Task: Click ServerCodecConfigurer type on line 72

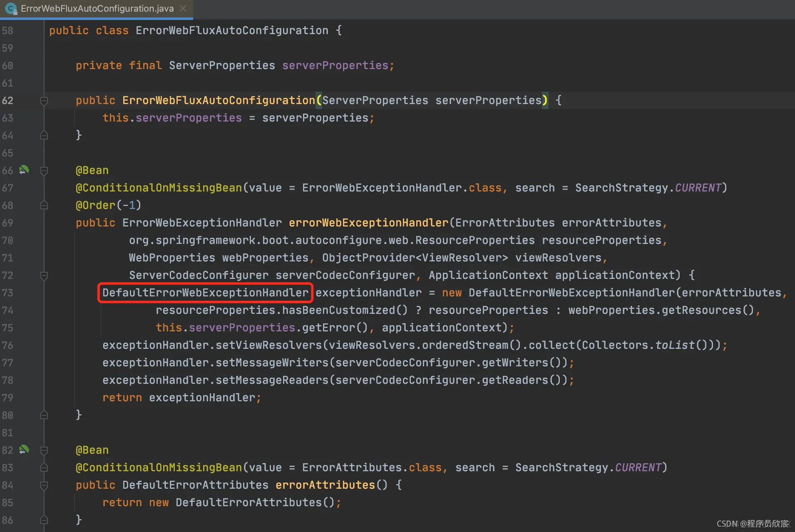Action: 199,275
